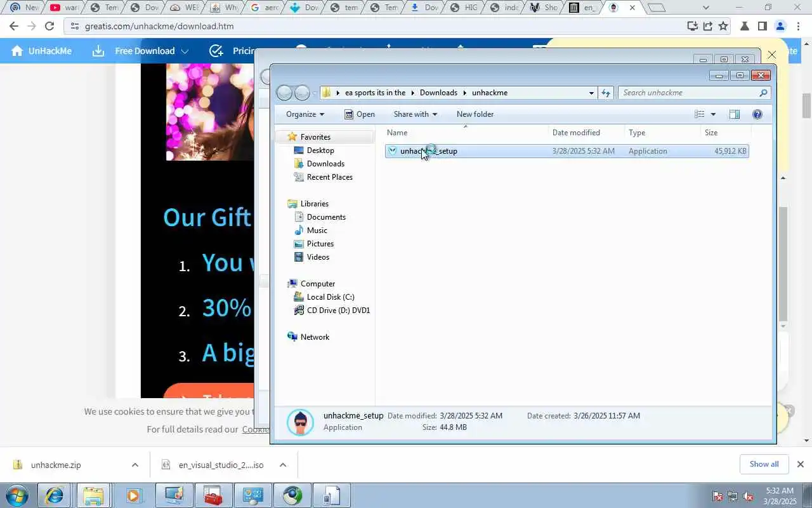Select Desktop in Favorites

pyautogui.click(x=320, y=150)
